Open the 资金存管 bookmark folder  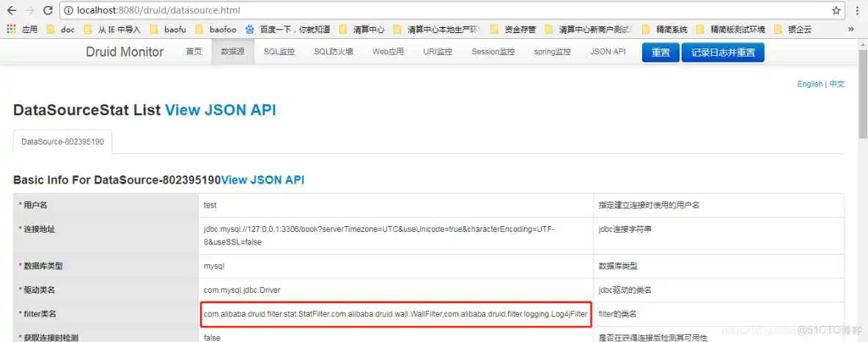(512, 29)
